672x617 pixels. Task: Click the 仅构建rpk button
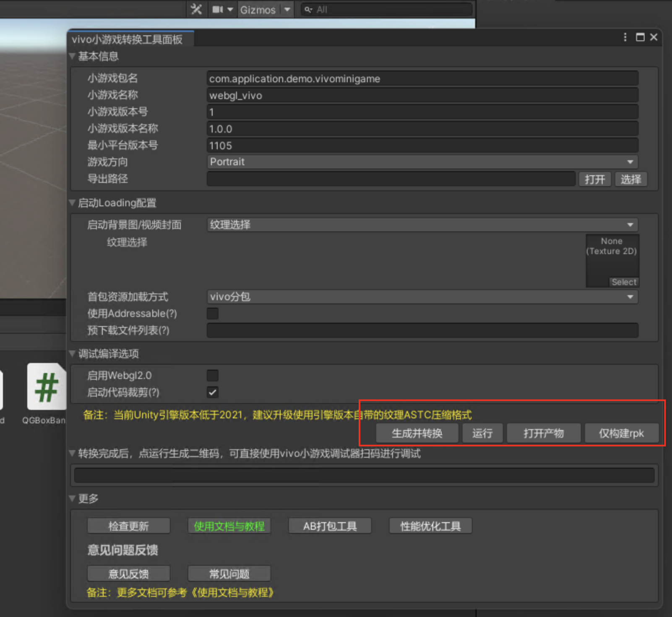pyautogui.click(x=621, y=433)
